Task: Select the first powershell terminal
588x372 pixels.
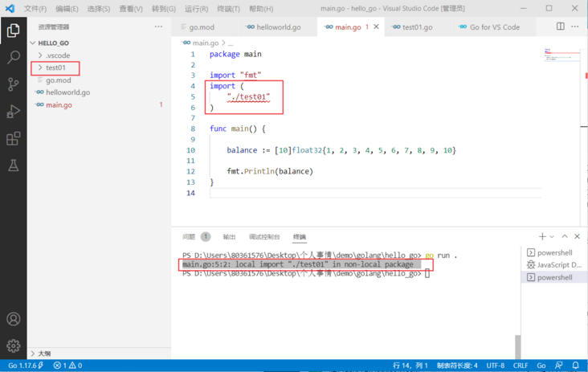Action: [554, 253]
